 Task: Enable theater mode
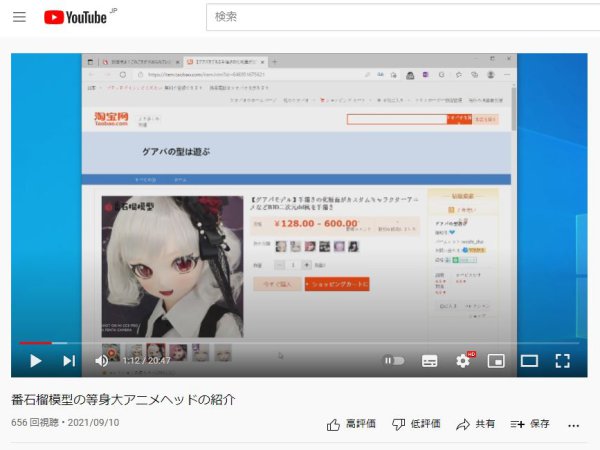pos(529,360)
